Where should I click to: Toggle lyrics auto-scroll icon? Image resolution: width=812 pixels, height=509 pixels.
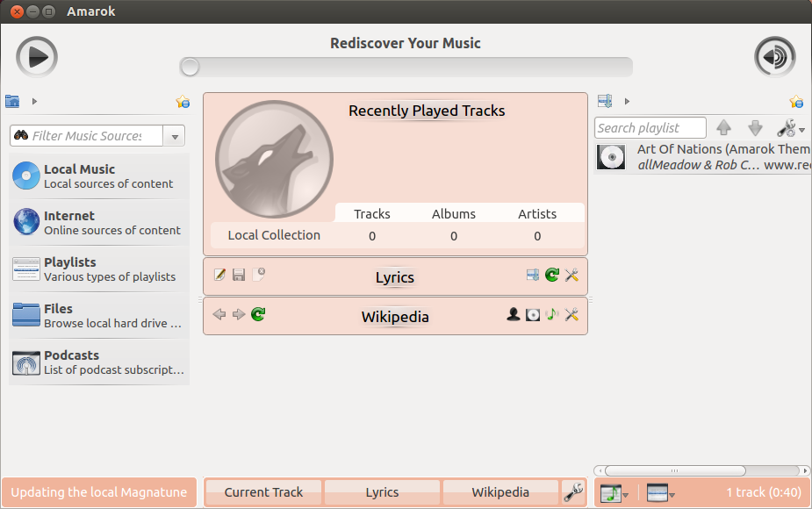(x=532, y=275)
